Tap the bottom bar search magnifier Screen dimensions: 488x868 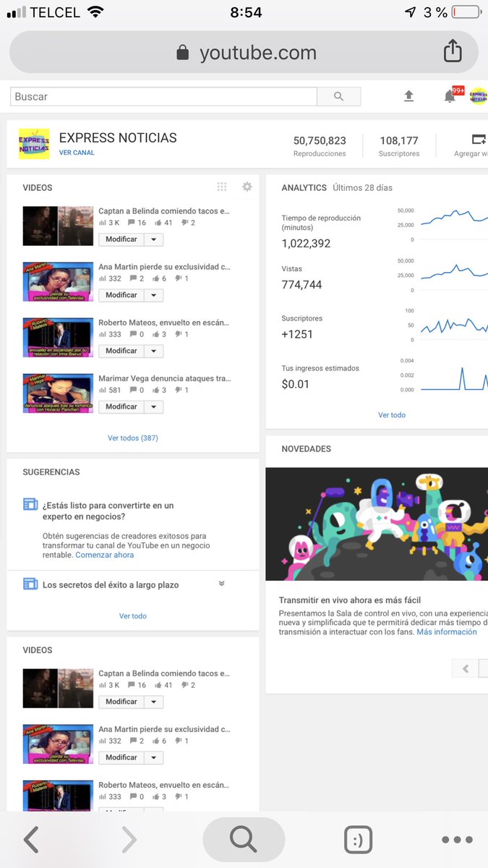[x=244, y=840]
